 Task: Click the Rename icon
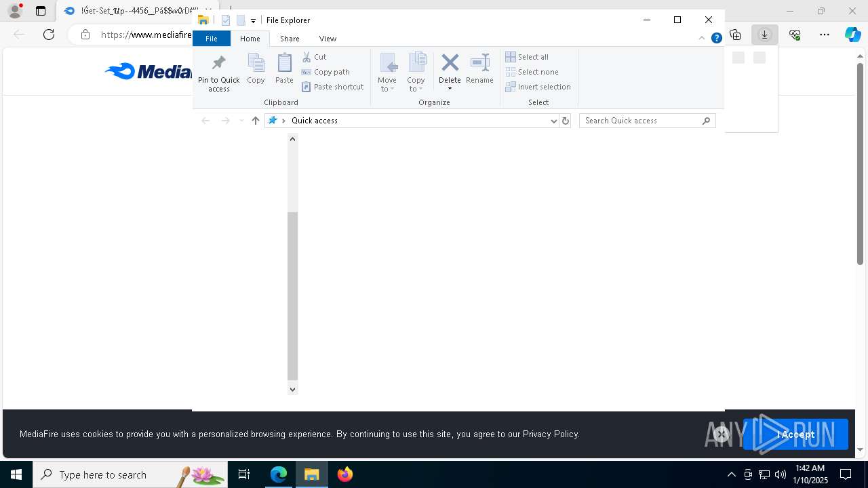click(479, 62)
